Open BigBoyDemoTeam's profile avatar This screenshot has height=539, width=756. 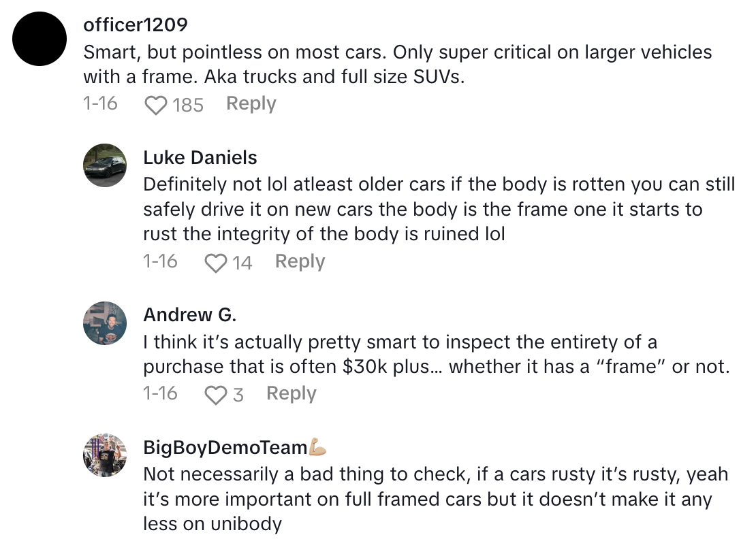(x=105, y=455)
